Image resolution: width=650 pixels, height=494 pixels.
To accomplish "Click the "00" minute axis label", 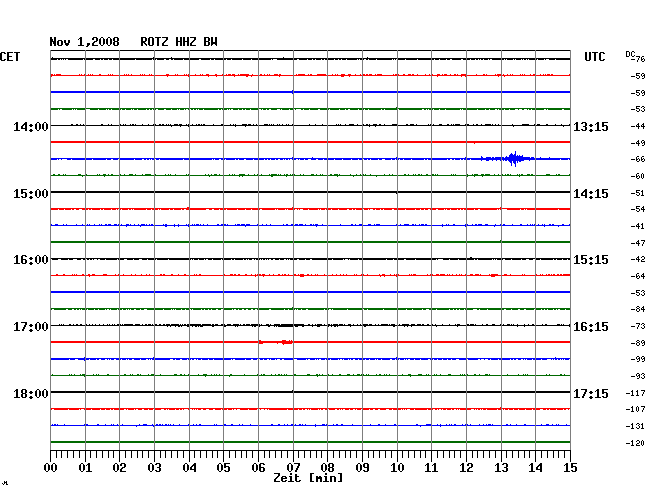I will (50, 468).
